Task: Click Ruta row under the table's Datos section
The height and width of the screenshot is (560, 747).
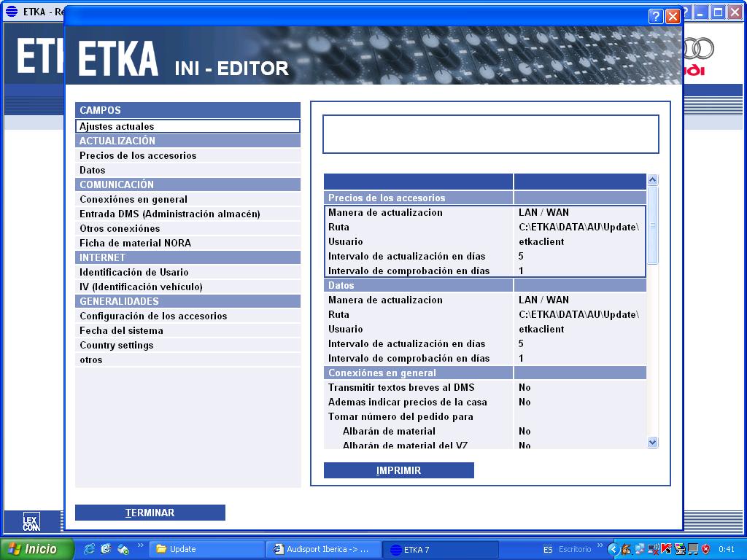Action: (x=485, y=315)
